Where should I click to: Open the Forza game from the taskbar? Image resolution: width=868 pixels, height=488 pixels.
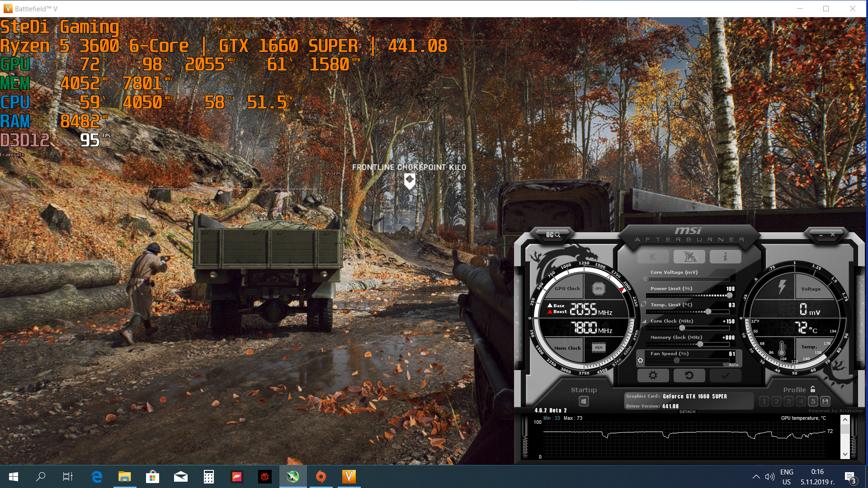tap(237, 477)
